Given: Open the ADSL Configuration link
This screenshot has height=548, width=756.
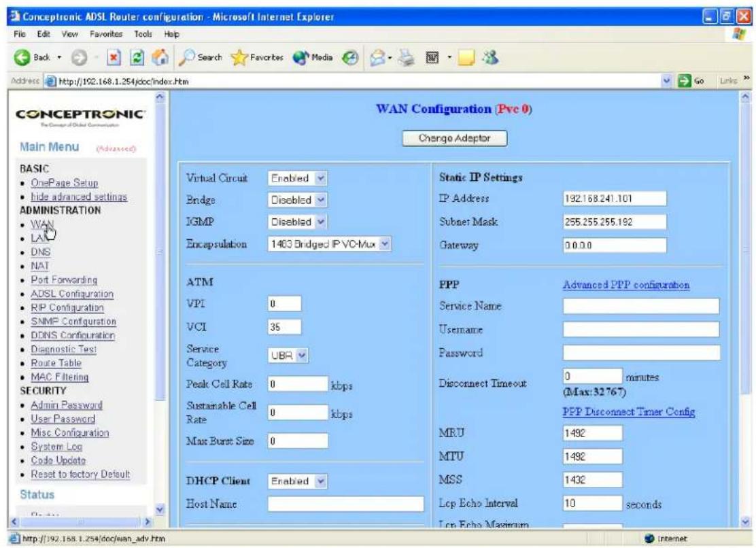Looking at the screenshot, I should tap(72, 294).
